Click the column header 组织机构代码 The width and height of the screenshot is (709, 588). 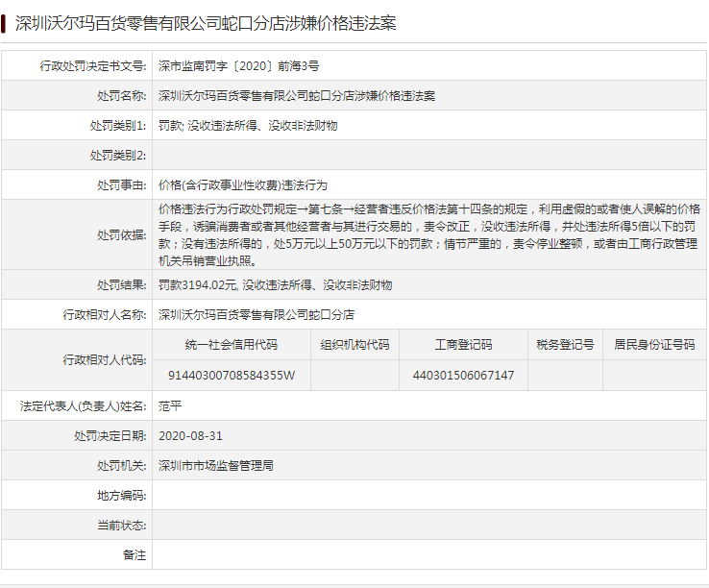point(354,345)
